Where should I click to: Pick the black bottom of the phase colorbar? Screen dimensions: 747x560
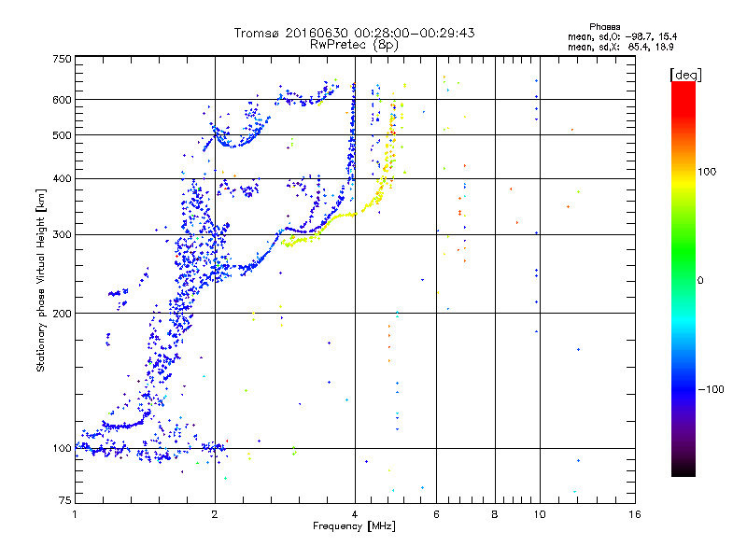(684, 469)
